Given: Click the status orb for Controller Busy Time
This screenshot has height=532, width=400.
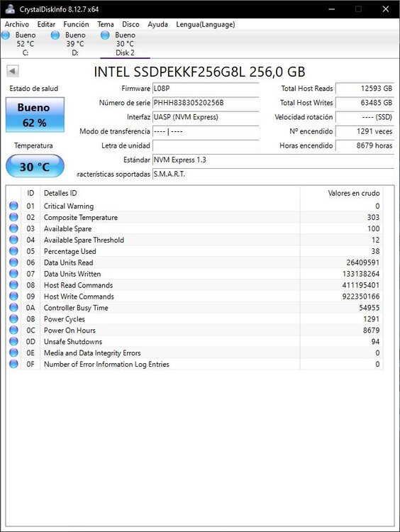Looking at the screenshot, I should (13, 307).
